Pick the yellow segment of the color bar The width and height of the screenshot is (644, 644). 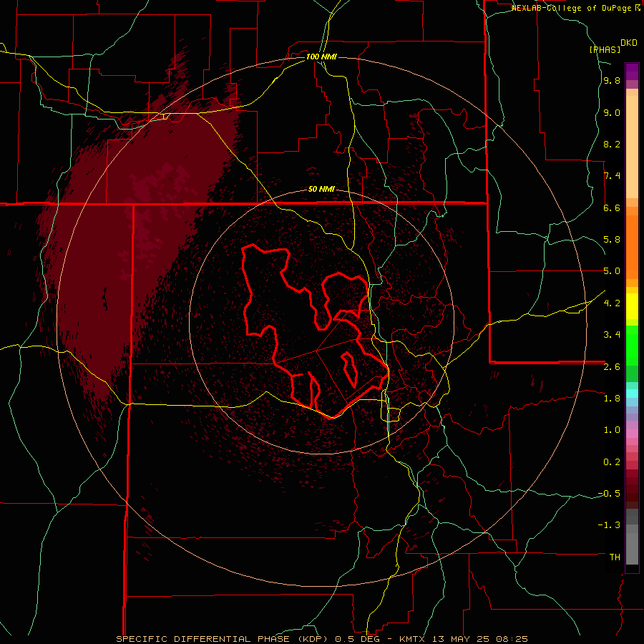(x=632, y=306)
